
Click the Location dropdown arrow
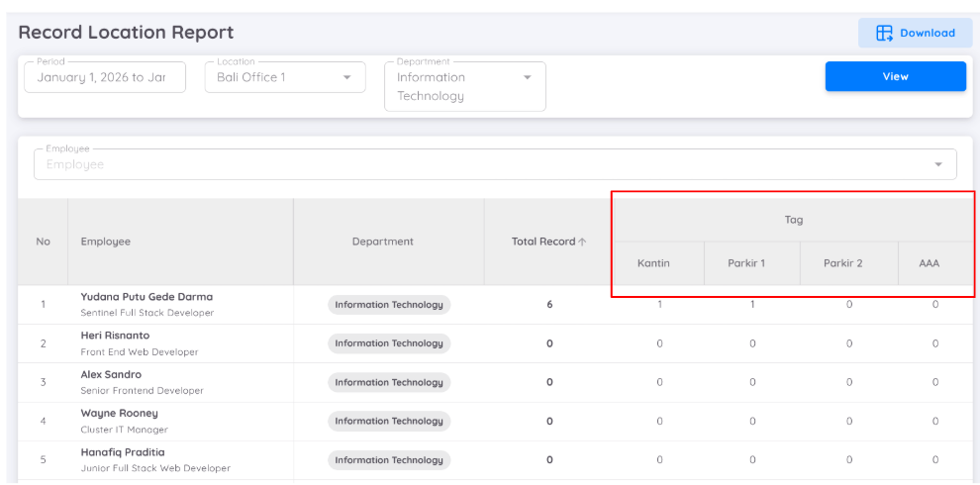pos(346,77)
